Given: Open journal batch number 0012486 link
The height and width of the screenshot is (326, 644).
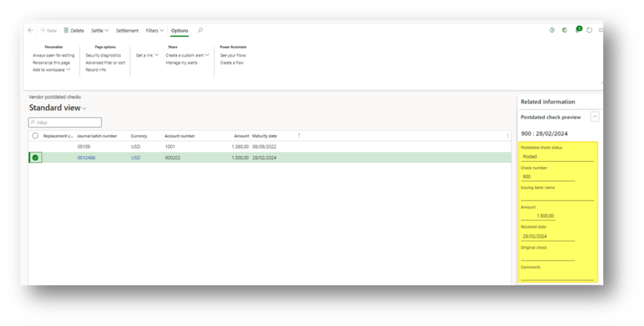Looking at the screenshot, I should click(x=86, y=157).
